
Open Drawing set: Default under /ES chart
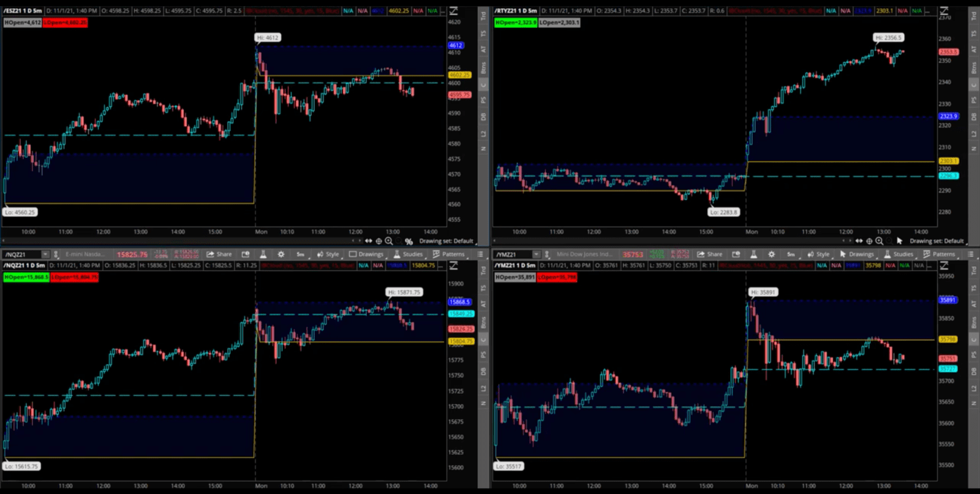pos(447,241)
